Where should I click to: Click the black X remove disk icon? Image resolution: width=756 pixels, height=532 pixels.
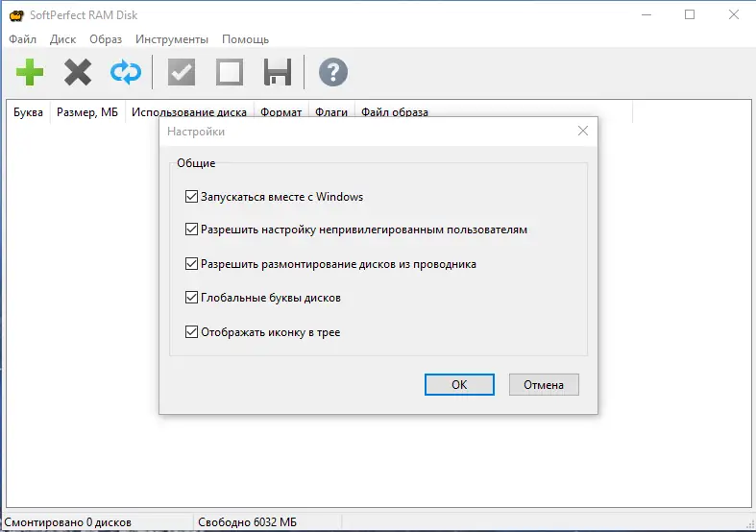[78, 72]
